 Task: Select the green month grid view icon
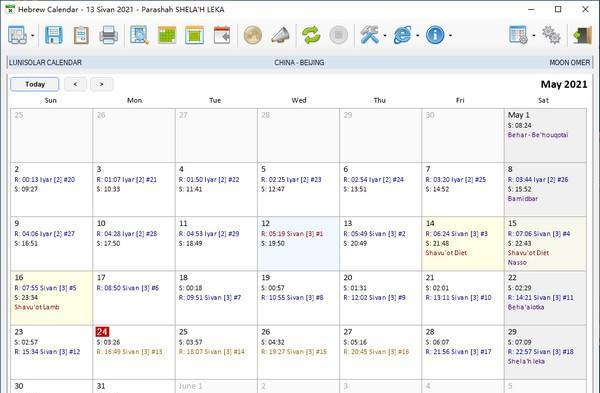coord(167,35)
